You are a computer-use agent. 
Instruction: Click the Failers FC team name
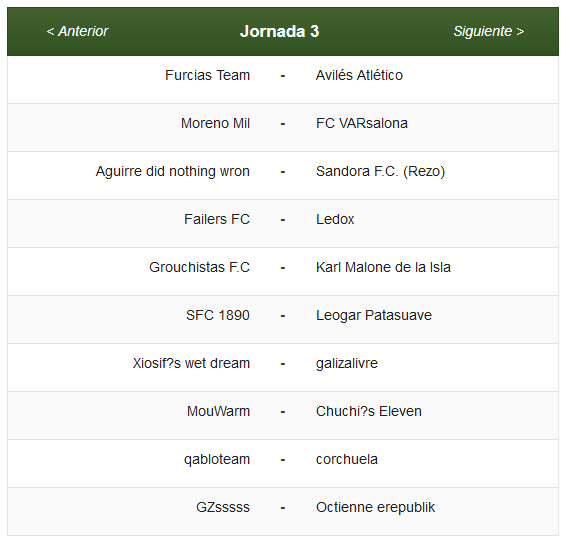click(x=217, y=219)
